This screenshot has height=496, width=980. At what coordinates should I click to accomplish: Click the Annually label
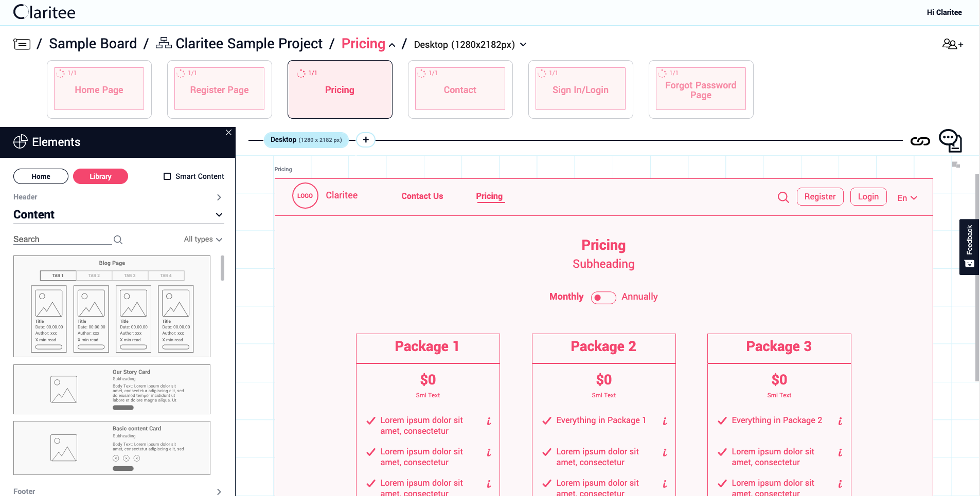click(639, 297)
